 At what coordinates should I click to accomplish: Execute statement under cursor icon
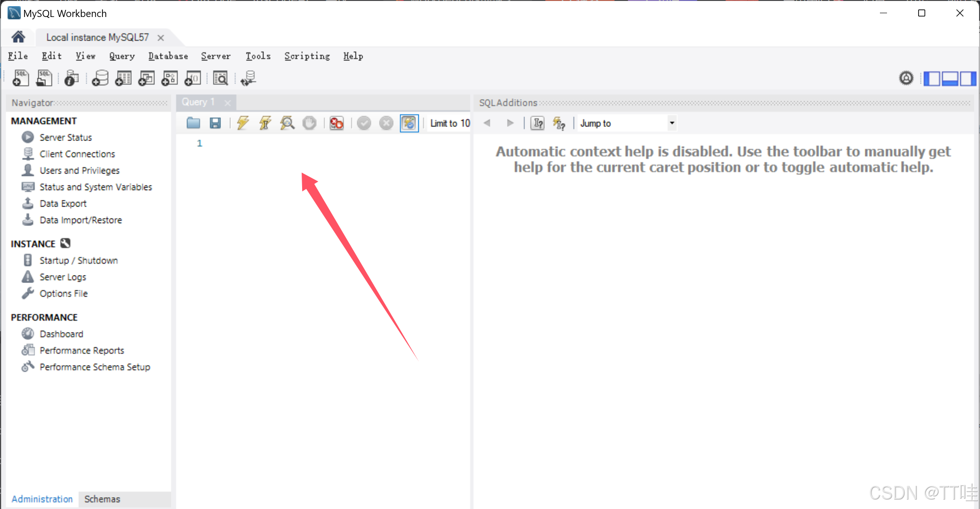[265, 123]
